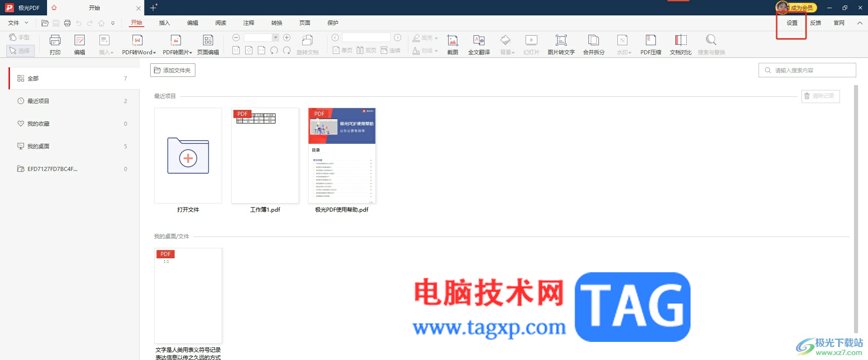Click the home icon in title tab
Screen dimensions: 868x360
click(x=54, y=8)
